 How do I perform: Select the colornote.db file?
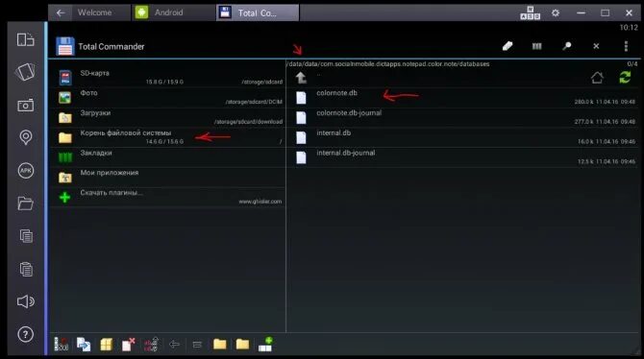point(463,97)
